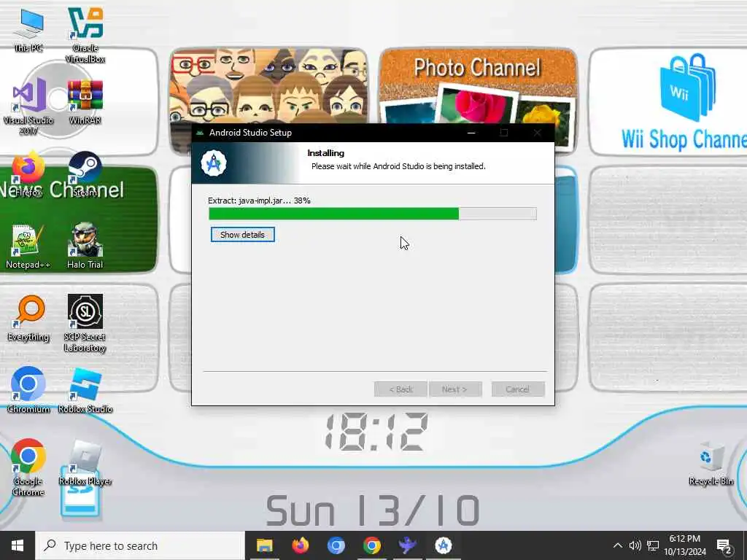Select WinRAR desktop shortcut
Screen dimensions: 747x560
click(x=85, y=101)
